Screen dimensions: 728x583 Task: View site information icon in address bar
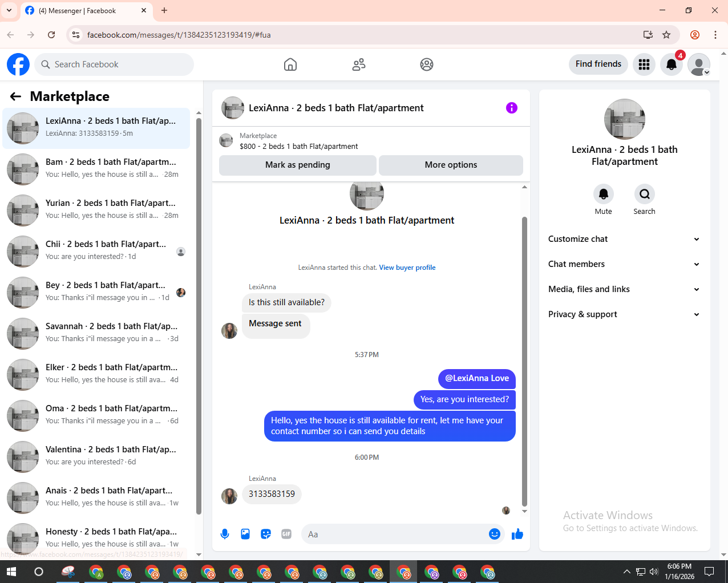tap(76, 35)
